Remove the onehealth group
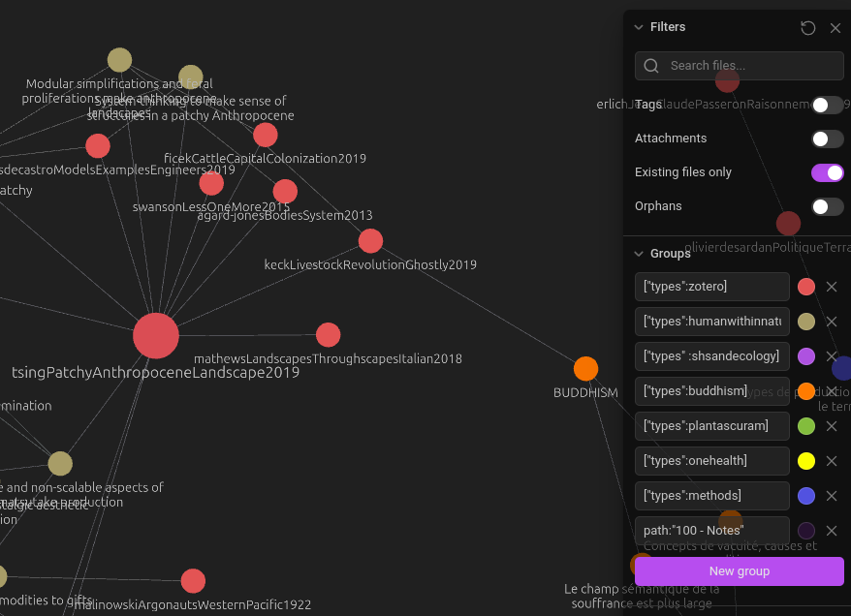The width and height of the screenshot is (851, 616). click(x=832, y=461)
